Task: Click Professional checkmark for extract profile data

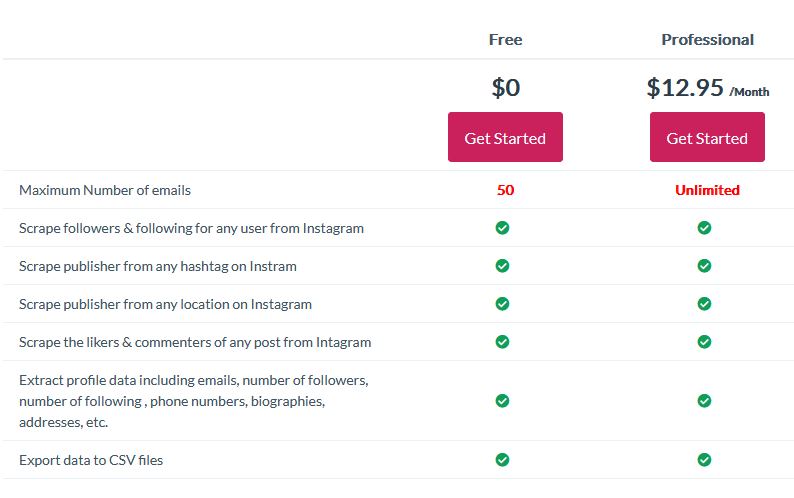Action: pos(704,401)
